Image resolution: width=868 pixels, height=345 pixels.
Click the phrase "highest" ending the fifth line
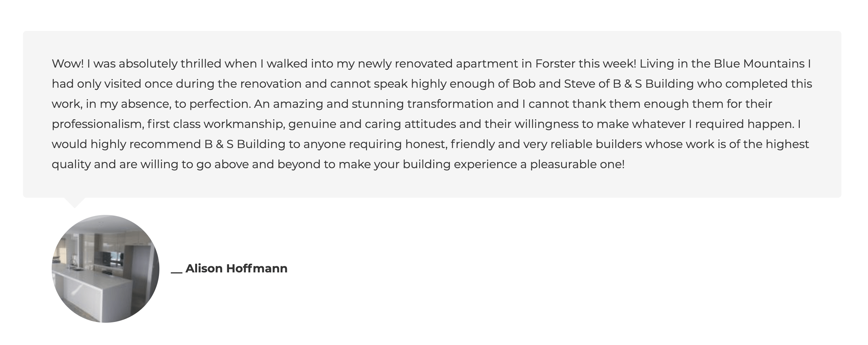[x=787, y=144]
